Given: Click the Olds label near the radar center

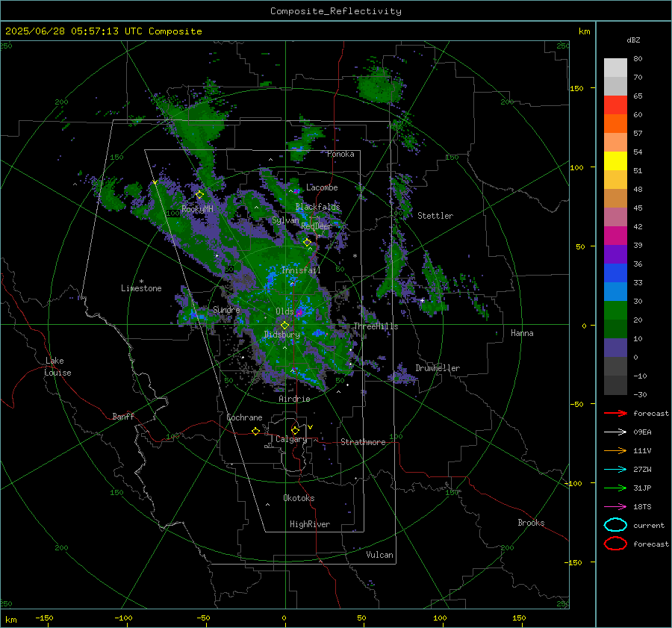Looking at the screenshot, I should (x=284, y=311).
